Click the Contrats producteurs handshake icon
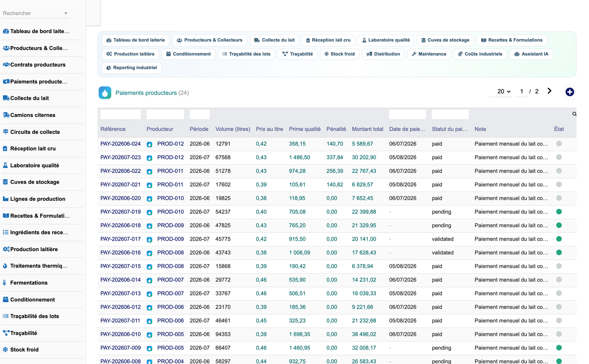This screenshot has width=589, height=364. [x=6, y=64]
